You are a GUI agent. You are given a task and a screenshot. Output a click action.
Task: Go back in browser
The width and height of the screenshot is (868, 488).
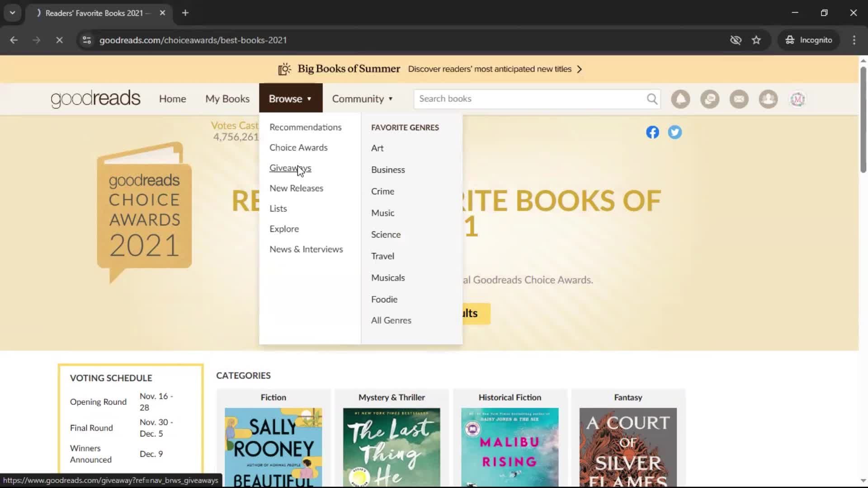pyautogui.click(x=14, y=40)
